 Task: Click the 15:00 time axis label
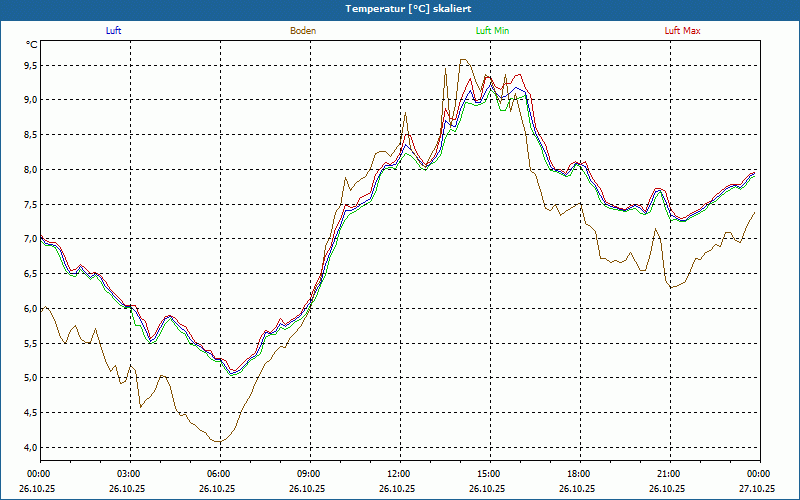489,474
